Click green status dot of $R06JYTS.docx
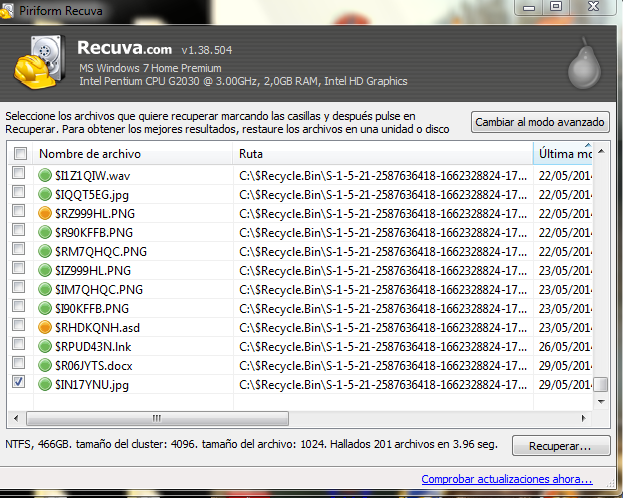This screenshot has width=623, height=498. pyautogui.click(x=45, y=365)
